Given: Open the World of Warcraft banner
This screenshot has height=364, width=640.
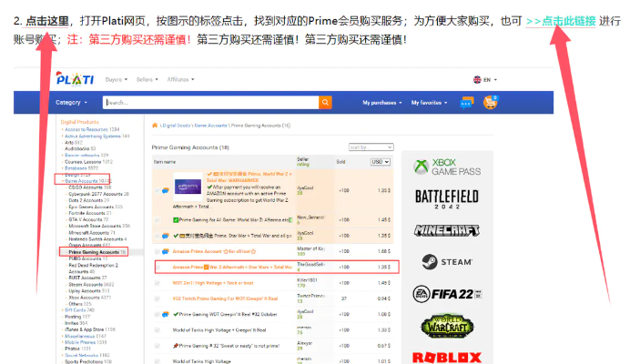Looking at the screenshot, I should click(447, 327).
